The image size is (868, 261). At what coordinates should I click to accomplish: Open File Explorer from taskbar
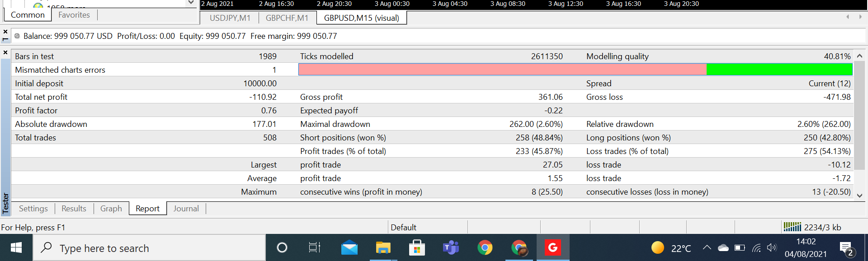[383, 247]
